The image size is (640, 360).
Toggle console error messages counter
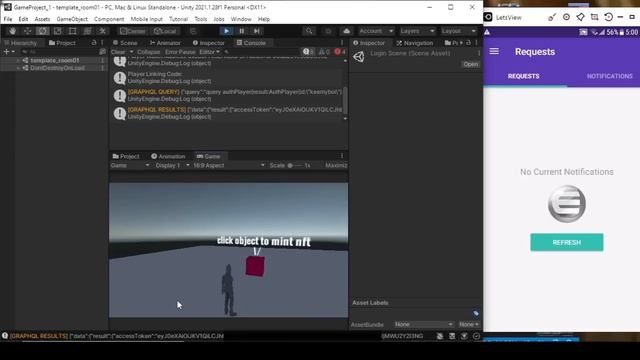point(340,52)
